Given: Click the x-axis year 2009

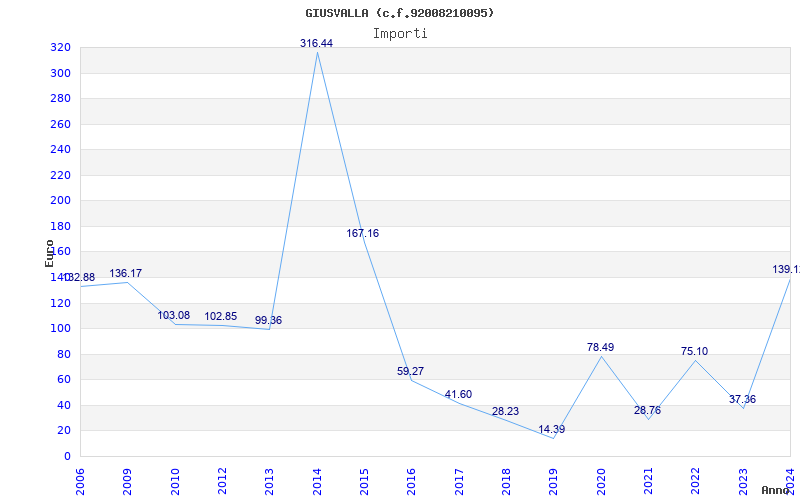Looking at the screenshot, I should (128, 481).
